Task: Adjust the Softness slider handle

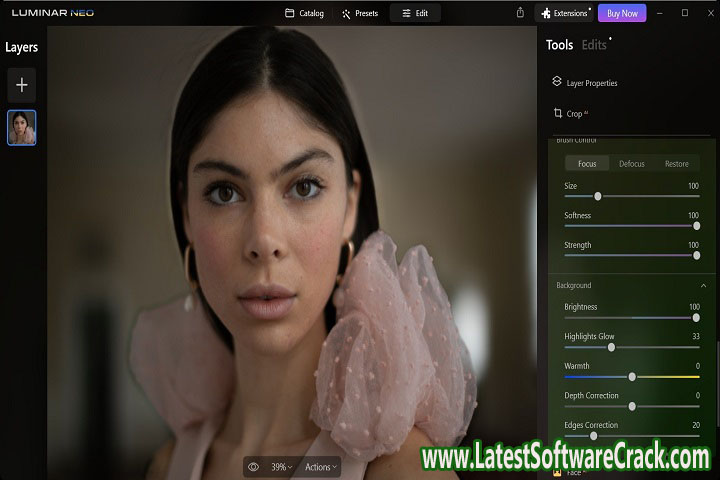Action: [696, 226]
